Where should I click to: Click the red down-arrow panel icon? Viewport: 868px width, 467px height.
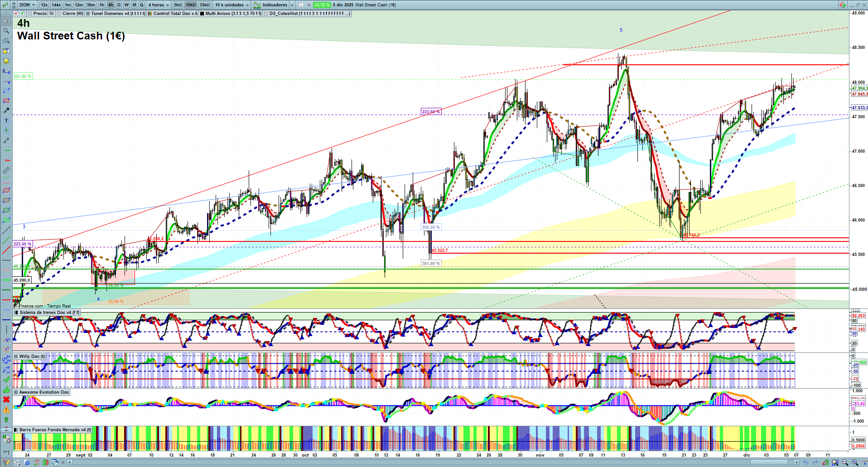16,14
